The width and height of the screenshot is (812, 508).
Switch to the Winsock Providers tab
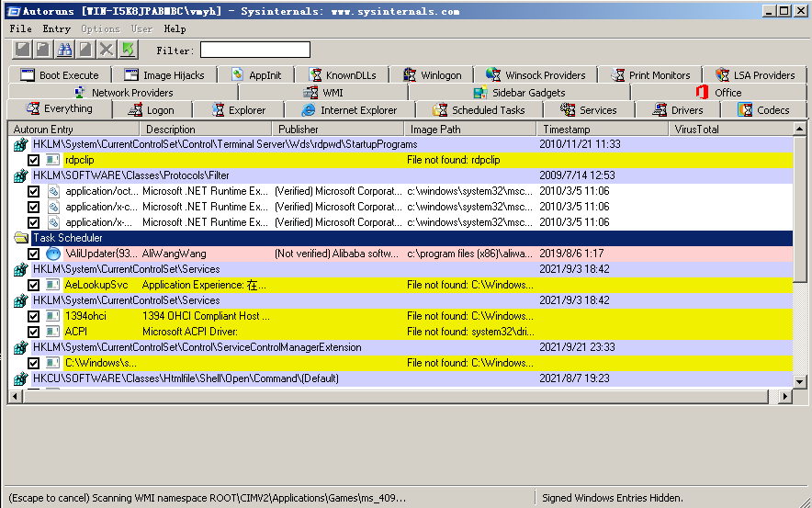[536, 75]
